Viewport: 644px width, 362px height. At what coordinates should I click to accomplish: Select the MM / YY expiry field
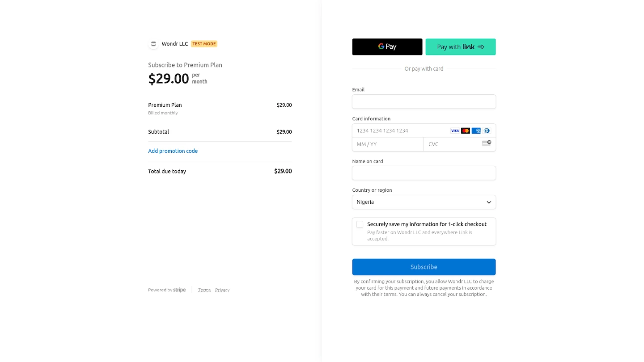pos(388,144)
